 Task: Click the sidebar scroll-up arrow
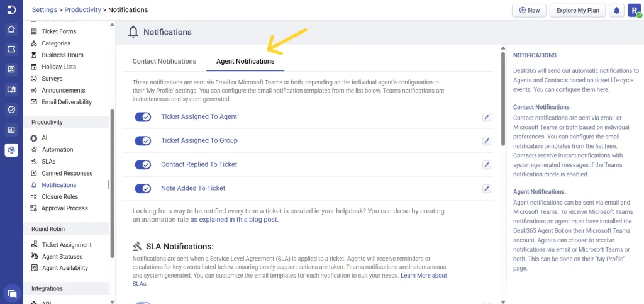tap(112, 25)
